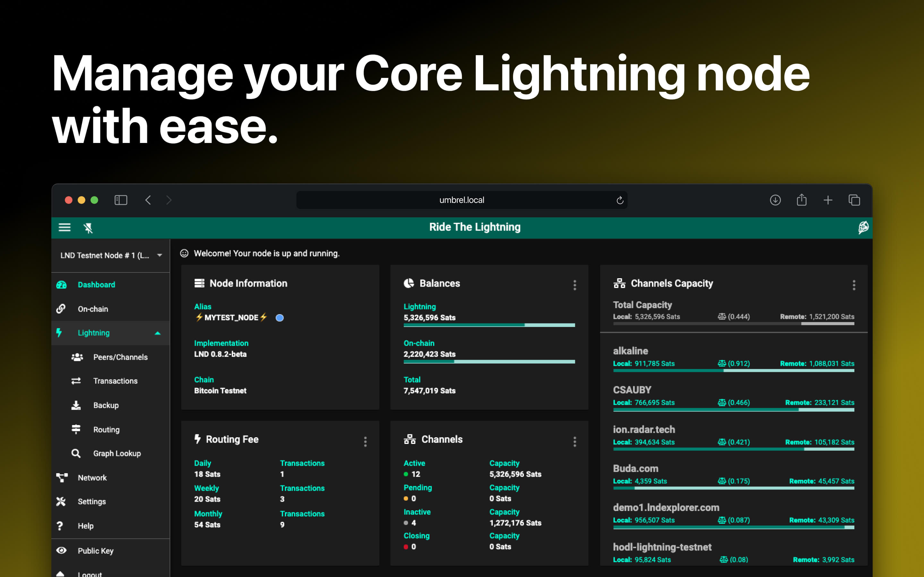Select Transactions under the Lightning menu
This screenshot has width=924, height=577.
coord(115,381)
